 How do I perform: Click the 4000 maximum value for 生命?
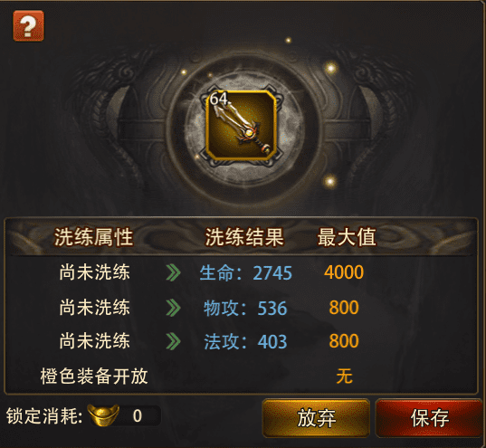[344, 272]
